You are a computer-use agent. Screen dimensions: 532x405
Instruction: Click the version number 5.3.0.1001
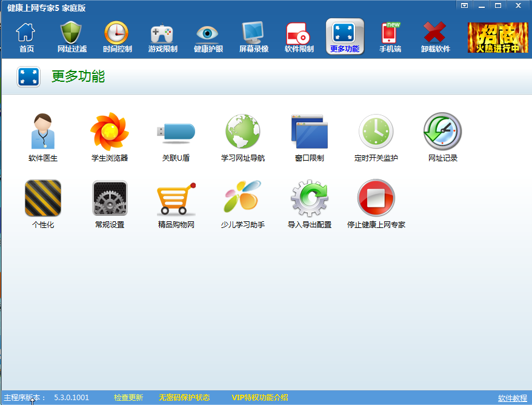pyautogui.click(x=71, y=398)
